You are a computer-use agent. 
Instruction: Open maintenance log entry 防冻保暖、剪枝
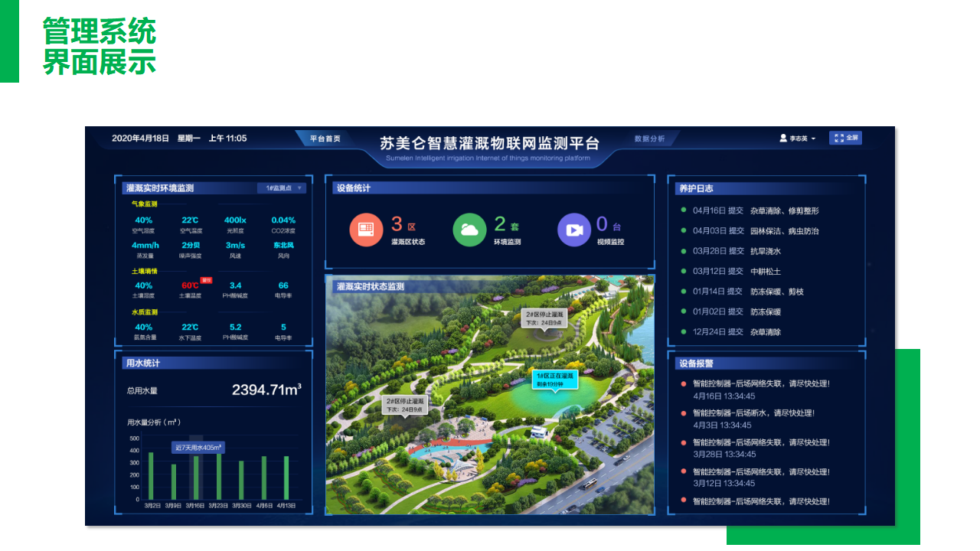tap(777, 292)
